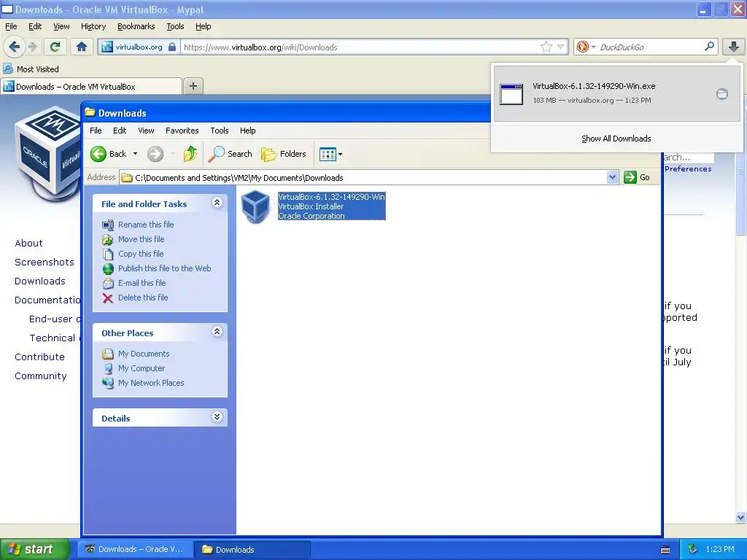747x560 pixels.
Task: Click Copy this file
Action: [141, 254]
